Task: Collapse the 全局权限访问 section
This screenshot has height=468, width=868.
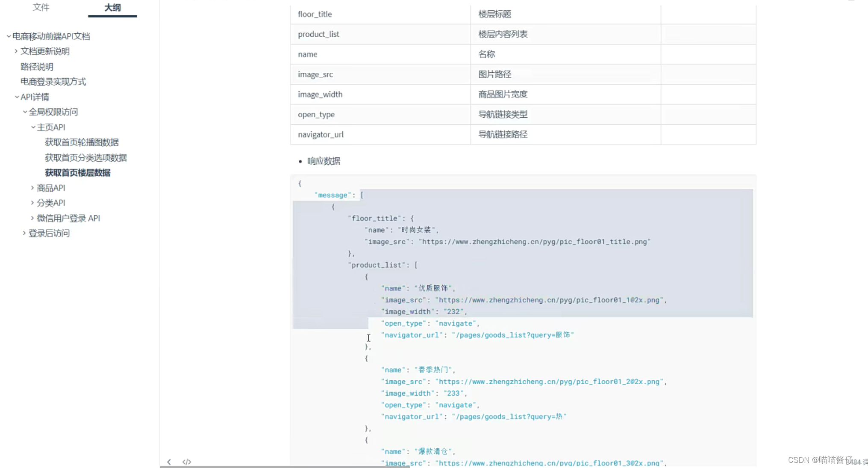Action: pyautogui.click(x=24, y=112)
